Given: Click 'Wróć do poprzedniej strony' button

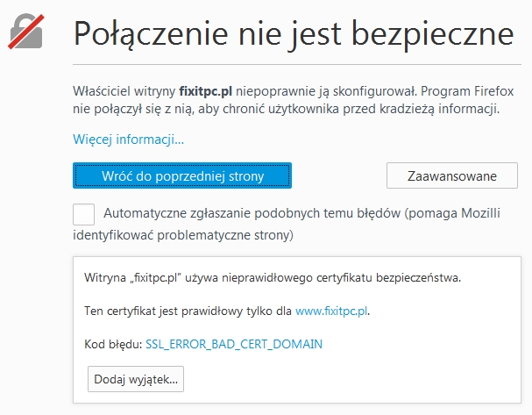Looking at the screenshot, I should point(182,175).
